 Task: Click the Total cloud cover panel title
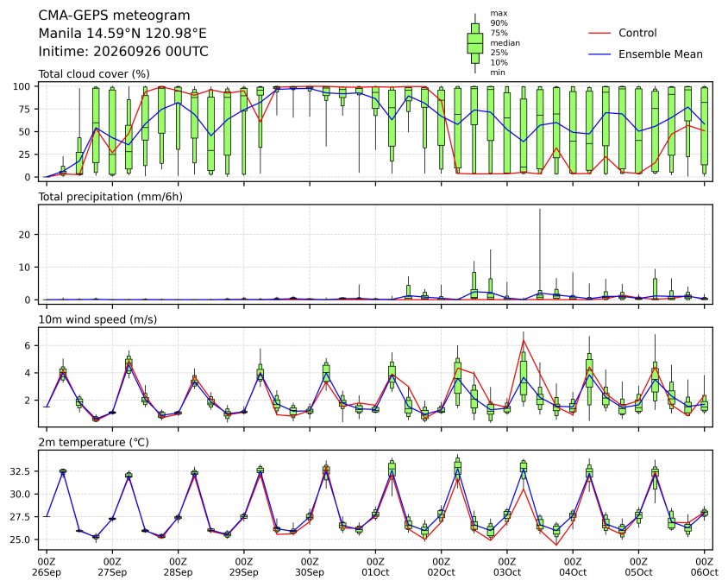[94, 74]
